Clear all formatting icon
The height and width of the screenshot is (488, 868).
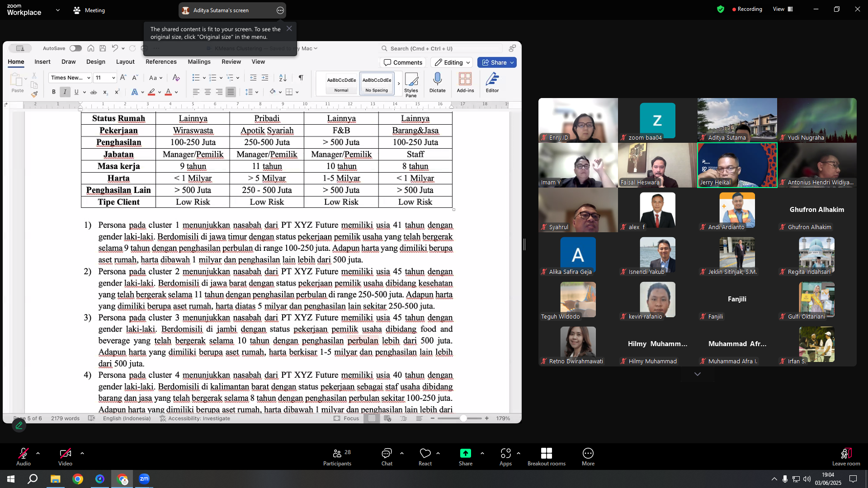coord(176,78)
